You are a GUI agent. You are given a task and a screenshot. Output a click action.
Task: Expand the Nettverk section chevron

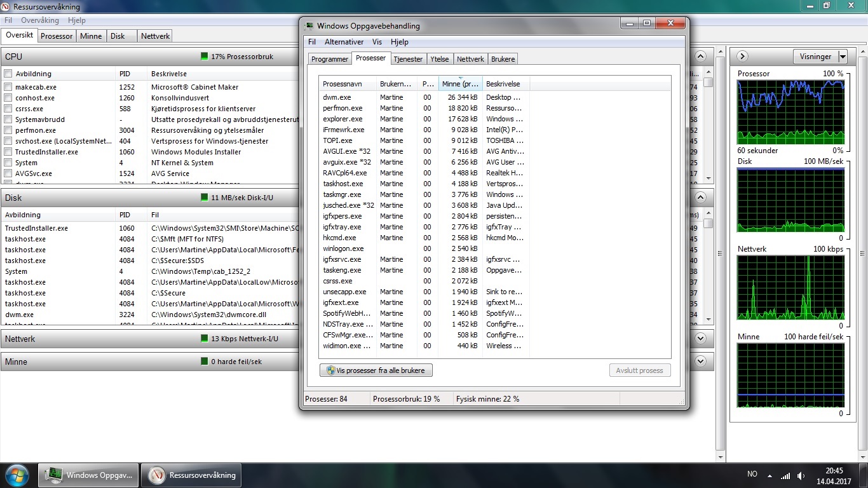(x=701, y=339)
